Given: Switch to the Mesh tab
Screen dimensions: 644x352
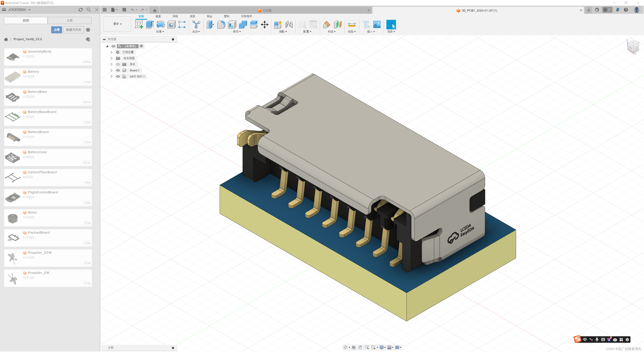Looking at the screenshot, I should click(x=175, y=16).
